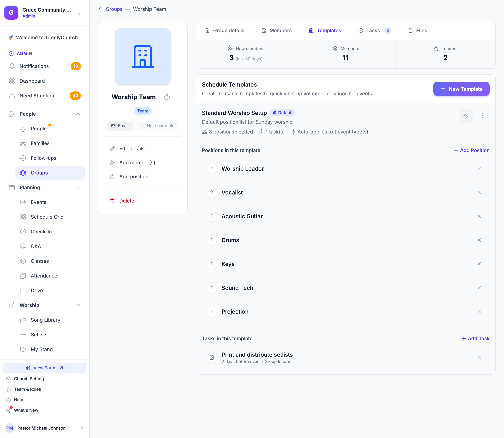Viewport: 504px width, 438px height.
Task: Click the Email chip under Worship Team
Action: point(120,126)
